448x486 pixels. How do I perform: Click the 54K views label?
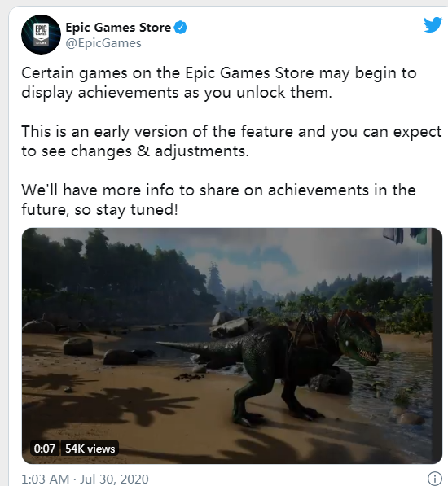tap(90, 449)
